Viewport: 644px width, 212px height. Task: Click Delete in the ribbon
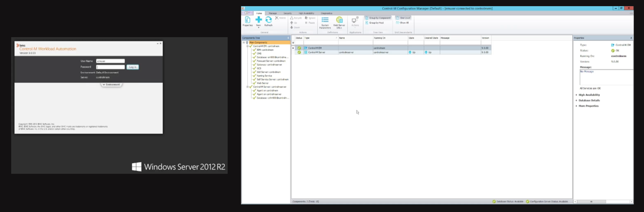280,18
